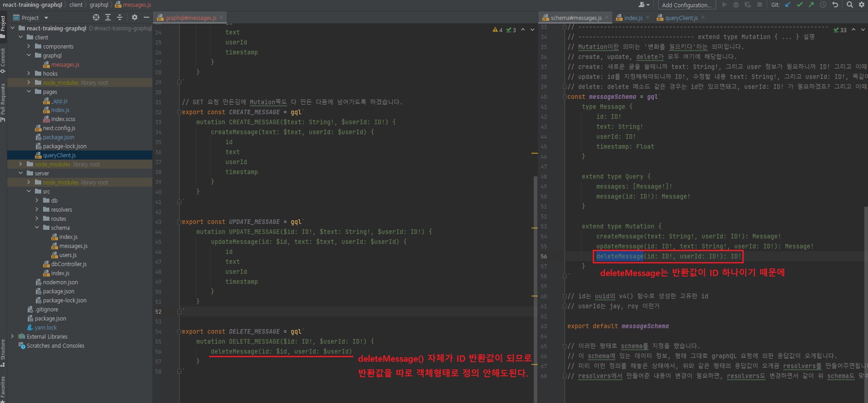Toggle the Commit side tool window
868x403 pixels.
[x=3, y=58]
